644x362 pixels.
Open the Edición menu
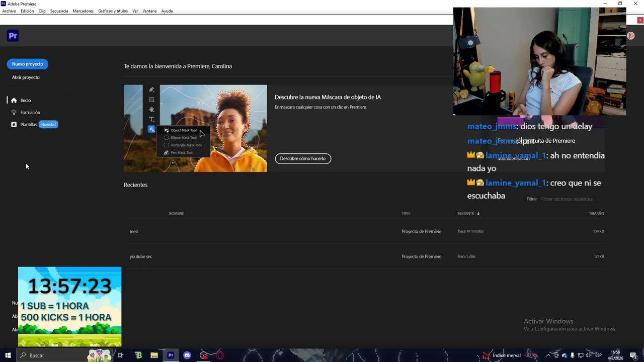27,11
